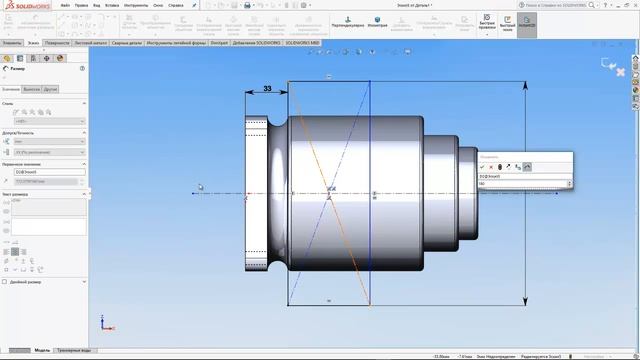Open help for the Размер panel
Screen dimensions: 640x360
pos(82,69)
